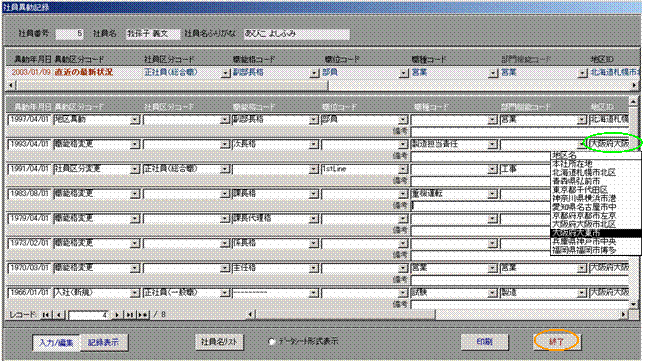Click the 印刷 print button

485,341
